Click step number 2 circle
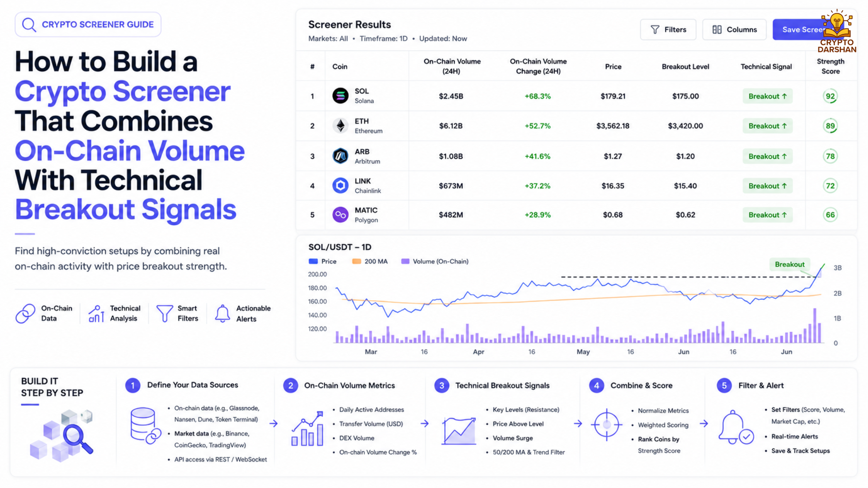 [x=291, y=386]
